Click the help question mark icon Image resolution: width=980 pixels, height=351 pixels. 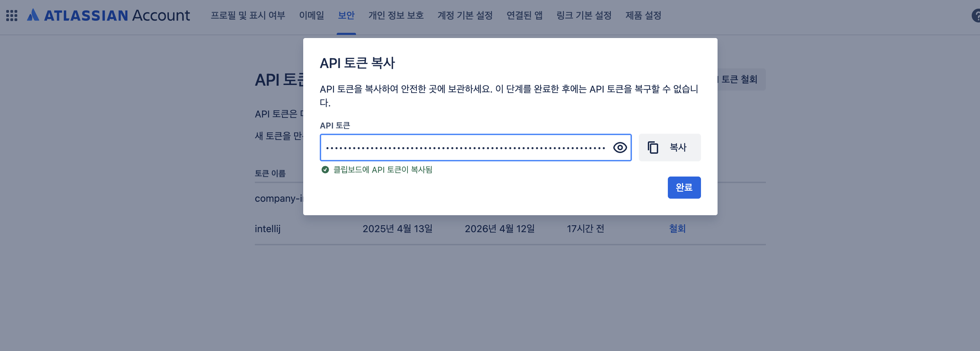coord(976,16)
